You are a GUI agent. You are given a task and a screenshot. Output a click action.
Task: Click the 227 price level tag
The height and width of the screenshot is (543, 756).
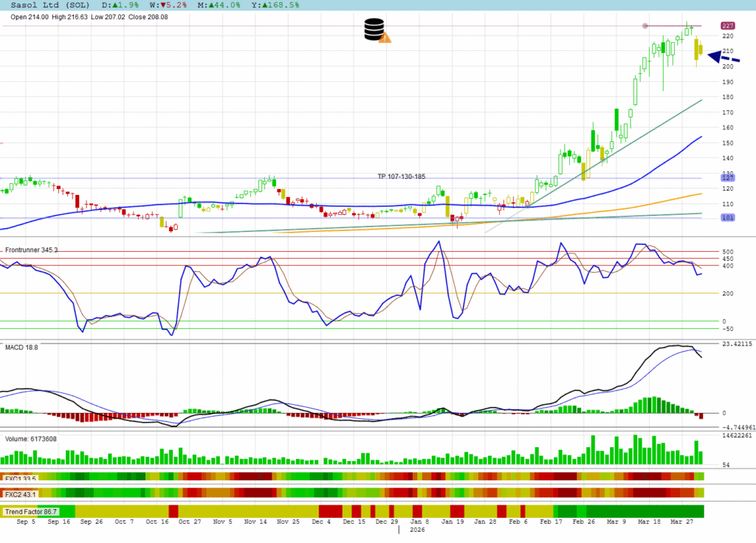click(727, 26)
